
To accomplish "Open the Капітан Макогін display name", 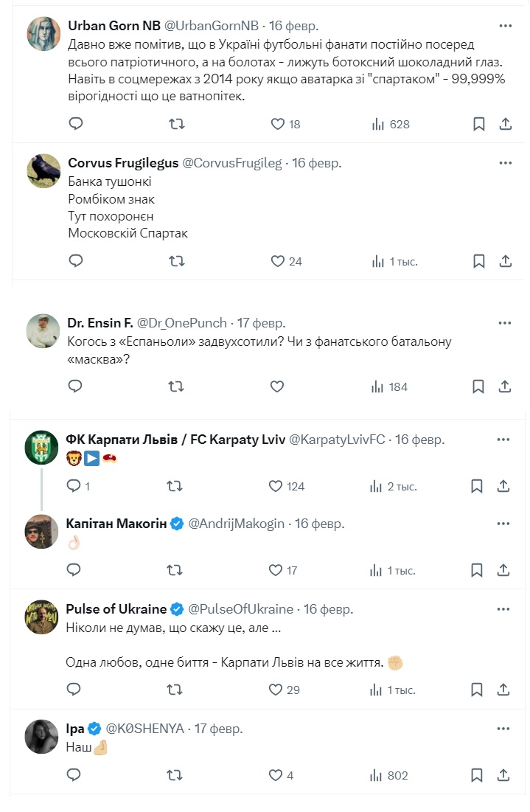I will pyautogui.click(x=116, y=524).
